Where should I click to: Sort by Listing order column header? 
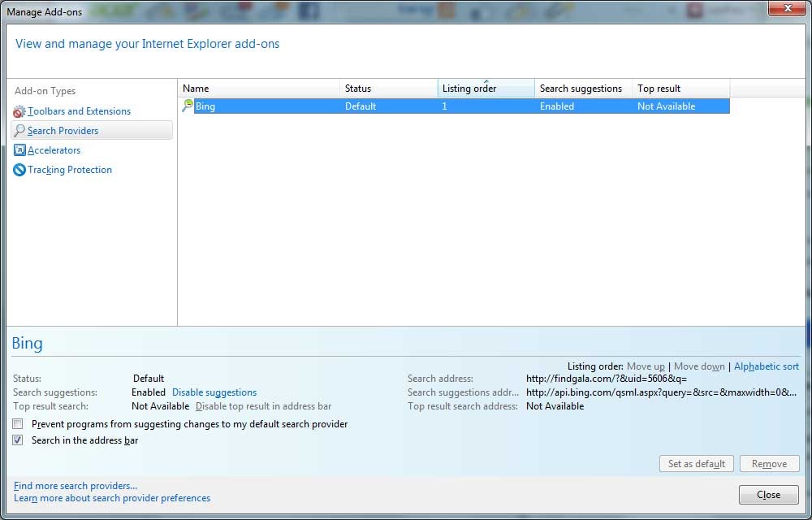486,89
